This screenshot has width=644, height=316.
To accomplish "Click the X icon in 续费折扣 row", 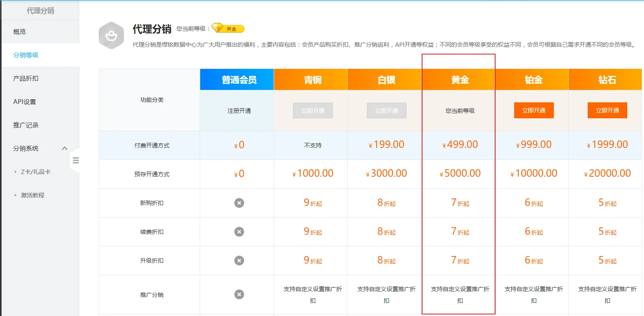I will tap(239, 232).
